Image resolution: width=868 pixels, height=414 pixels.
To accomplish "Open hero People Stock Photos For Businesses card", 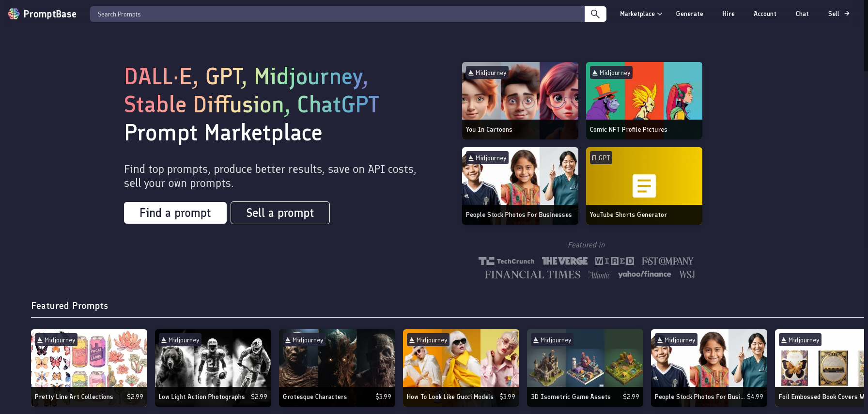I will [x=520, y=186].
